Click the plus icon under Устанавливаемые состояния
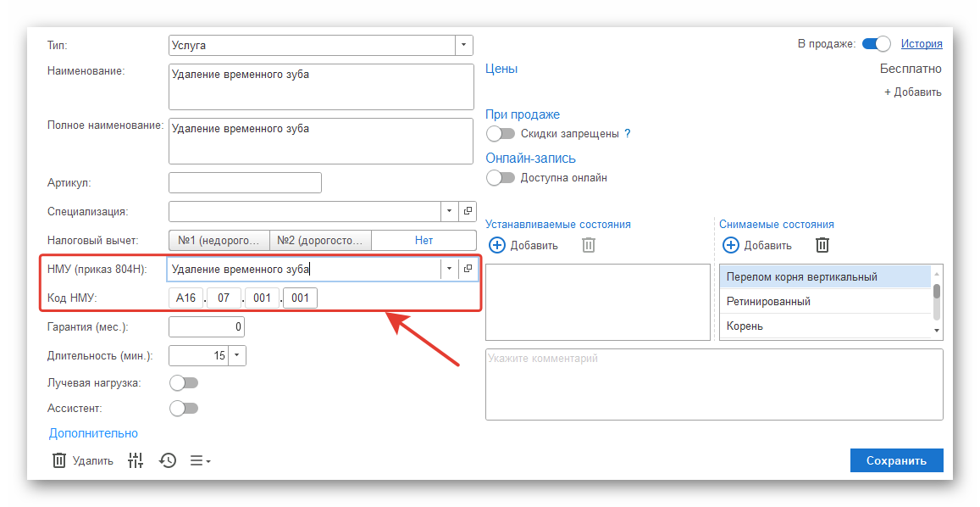 pyautogui.click(x=497, y=245)
